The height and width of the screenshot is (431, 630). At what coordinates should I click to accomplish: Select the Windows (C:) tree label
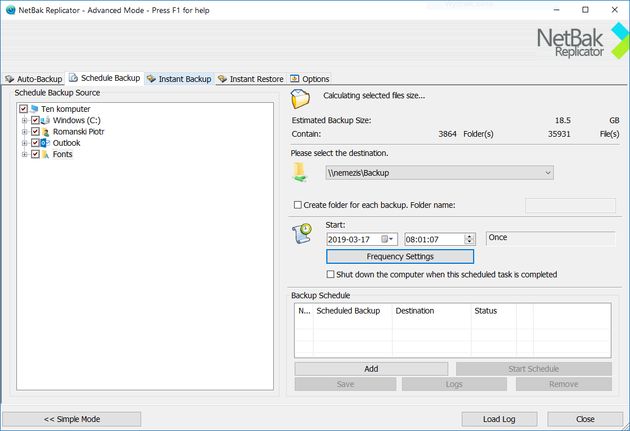(76, 120)
